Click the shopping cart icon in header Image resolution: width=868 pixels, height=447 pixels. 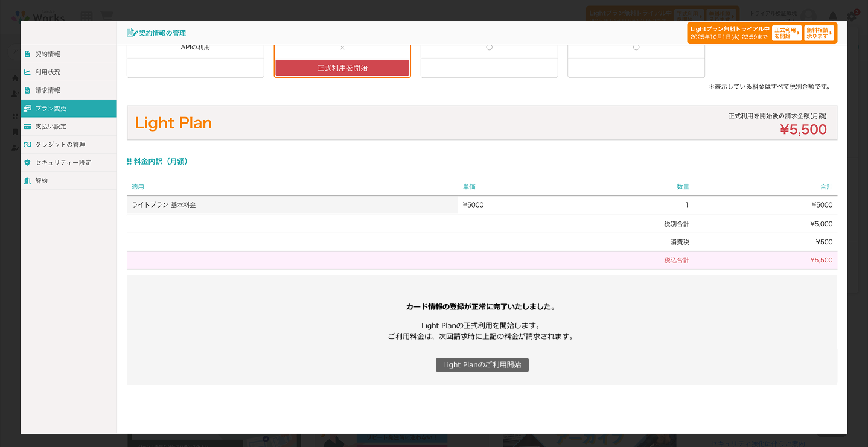pos(106,16)
